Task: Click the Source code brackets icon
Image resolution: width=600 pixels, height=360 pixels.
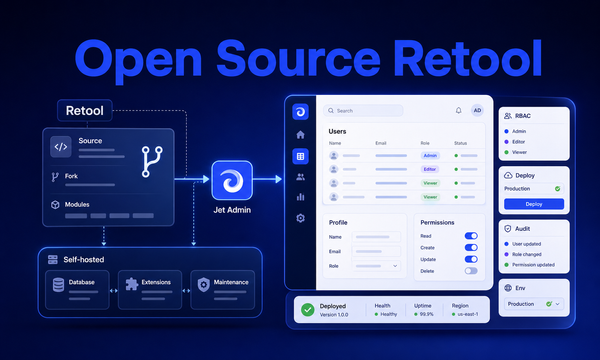Action: tap(61, 147)
